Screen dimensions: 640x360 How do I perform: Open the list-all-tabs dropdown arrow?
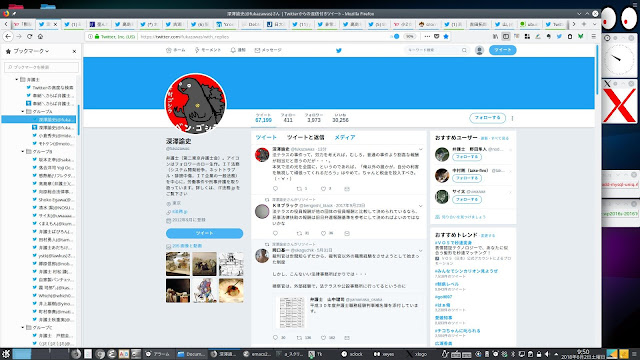pos(594,24)
